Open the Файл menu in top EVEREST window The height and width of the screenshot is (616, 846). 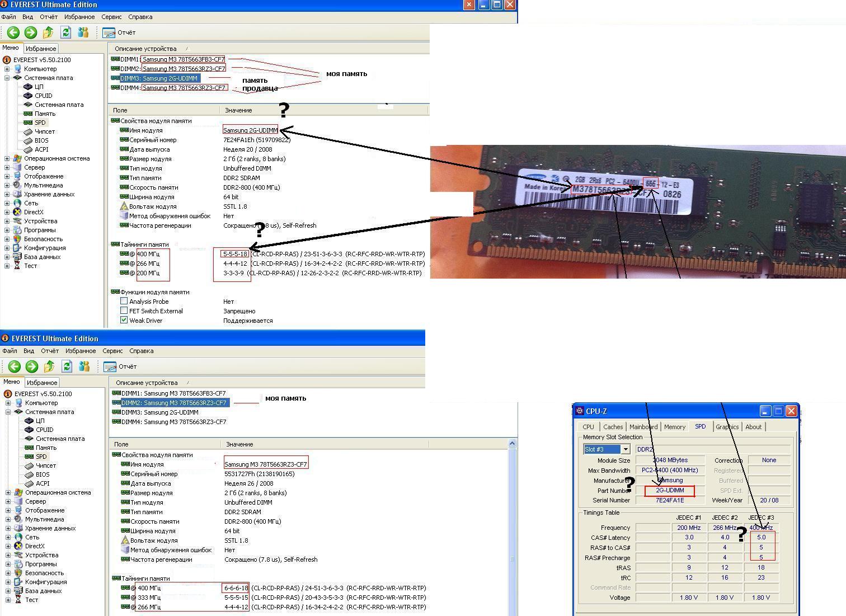pyautogui.click(x=8, y=17)
